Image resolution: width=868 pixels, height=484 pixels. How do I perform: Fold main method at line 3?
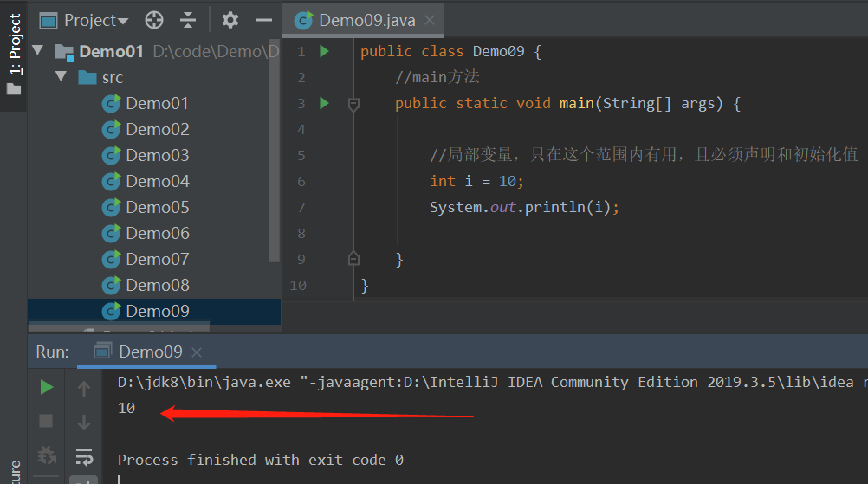[353, 104]
